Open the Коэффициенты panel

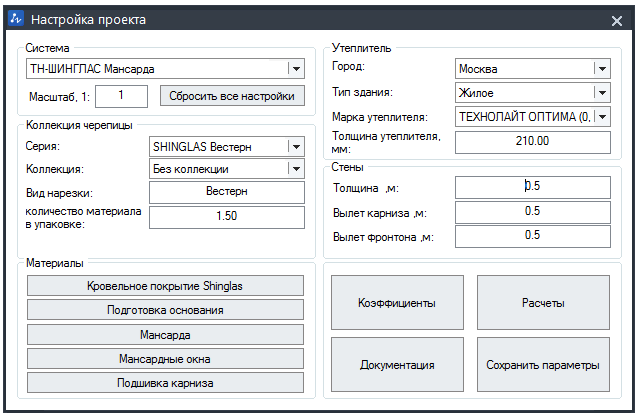click(397, 302)
